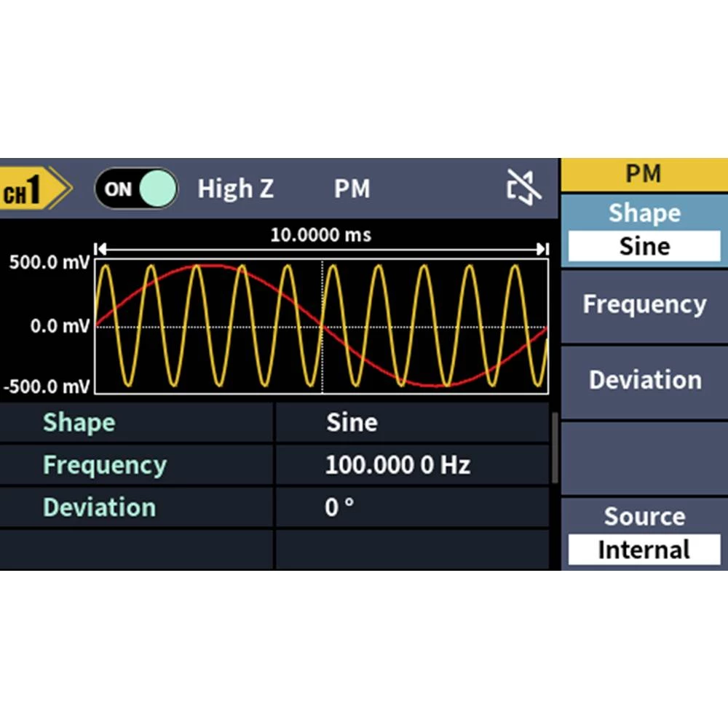Screen dimensions: 728x728
Task: Select the Frequency softkey in the side menu
Action: tap(644, 304)
